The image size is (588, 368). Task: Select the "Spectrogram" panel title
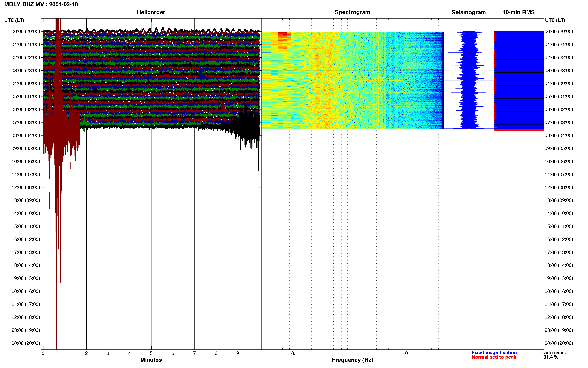352,12
